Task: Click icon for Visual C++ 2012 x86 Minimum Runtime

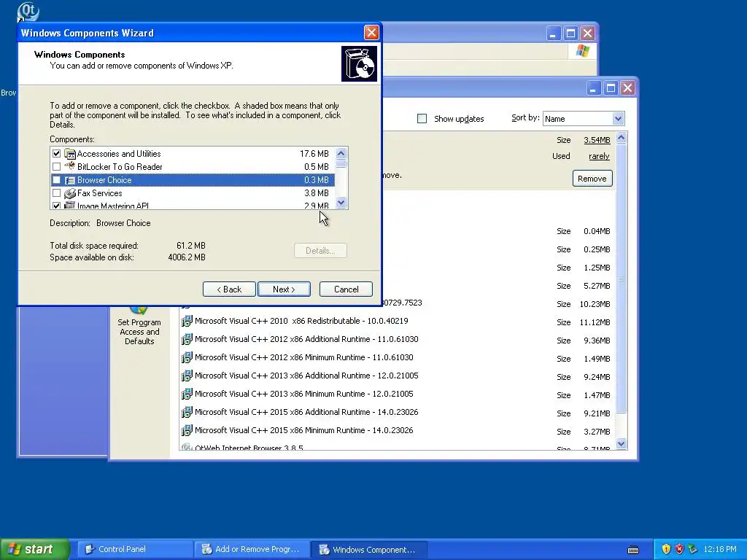Action: pos(187,357)
